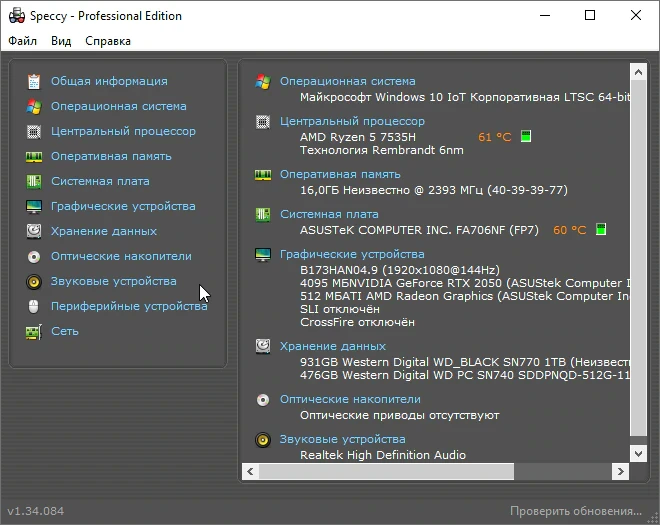
Task: Click the CPU chip icon in sidebar
Action: coord(34,131)
